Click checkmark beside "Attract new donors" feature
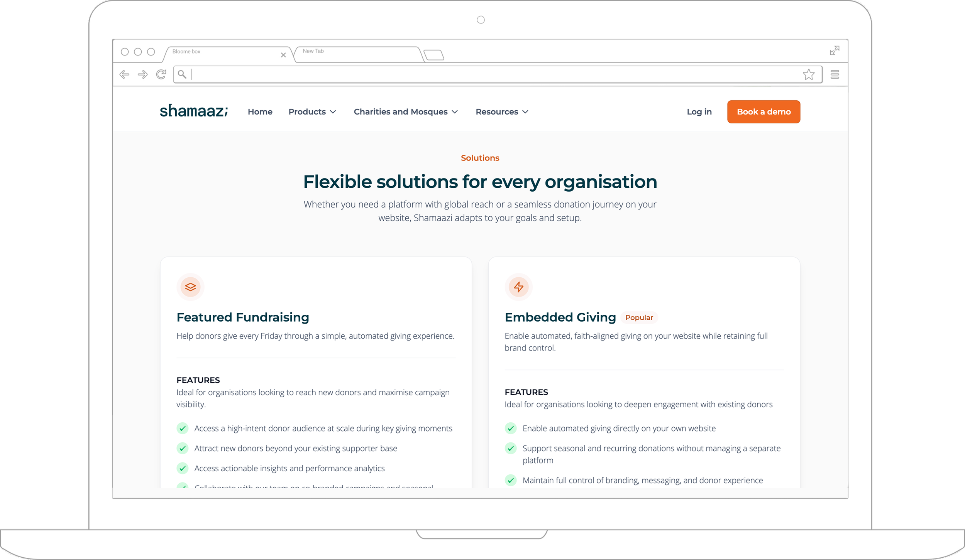This screenshot has width=965, height=560. point(182,448)
